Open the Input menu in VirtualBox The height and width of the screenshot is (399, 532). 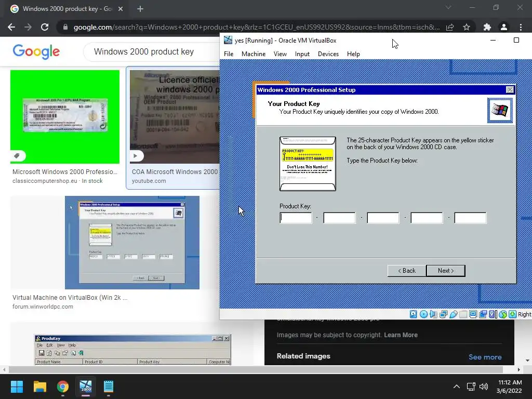[302, 54]
